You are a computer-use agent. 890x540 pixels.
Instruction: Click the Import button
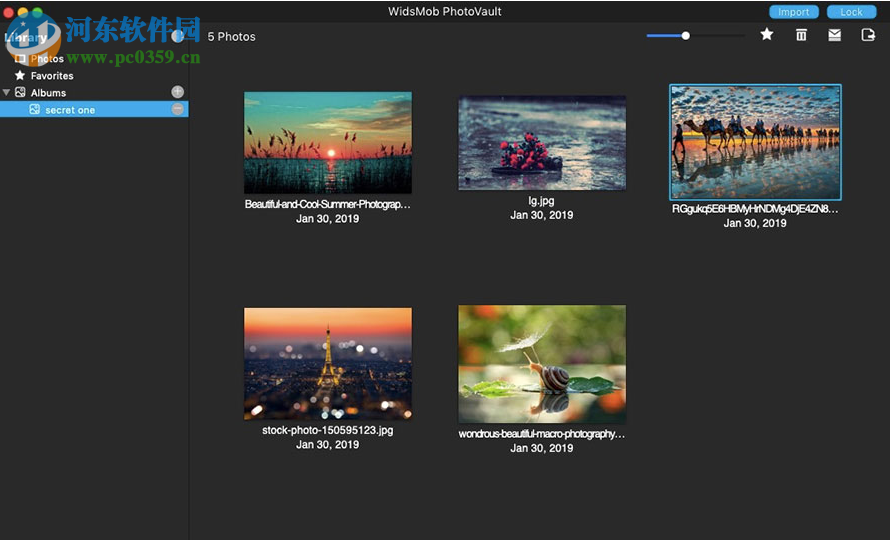[794, 12]
